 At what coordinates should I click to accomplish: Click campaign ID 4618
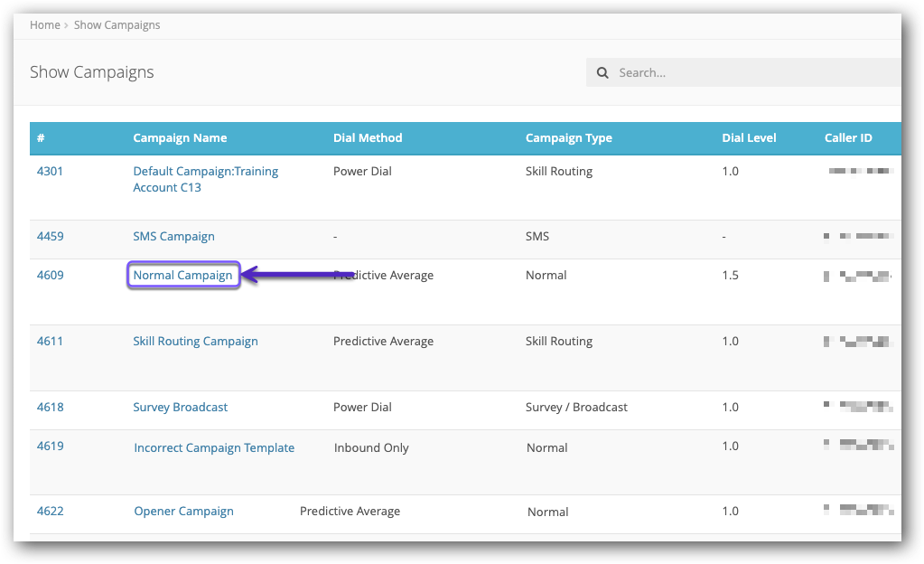50,408
